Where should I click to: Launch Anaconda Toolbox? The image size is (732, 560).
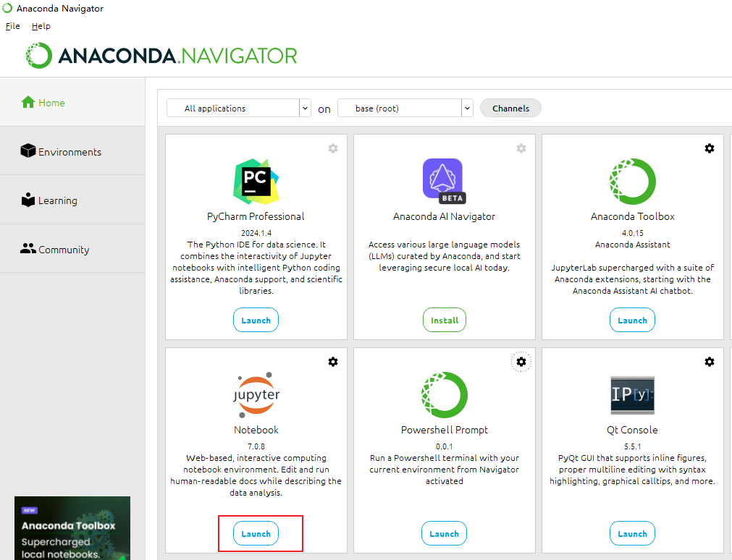632,320
